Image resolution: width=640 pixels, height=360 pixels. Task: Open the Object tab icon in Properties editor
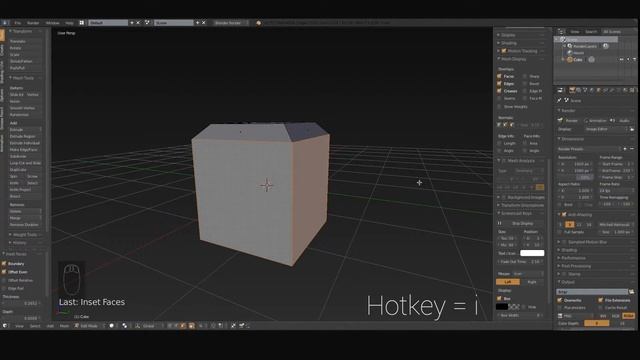click(599, 90)
